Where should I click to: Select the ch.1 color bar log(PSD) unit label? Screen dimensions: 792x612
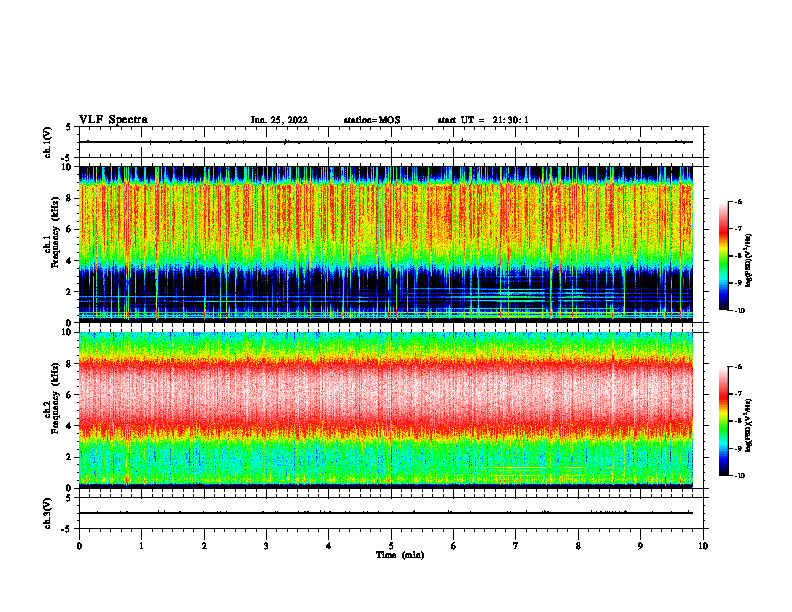point(749,261)
